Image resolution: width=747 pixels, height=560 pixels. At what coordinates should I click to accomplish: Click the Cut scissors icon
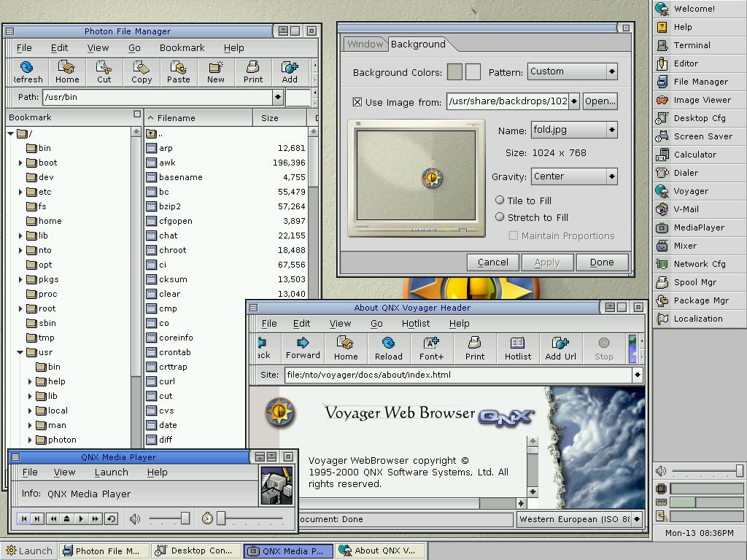(x=104, y=72)
